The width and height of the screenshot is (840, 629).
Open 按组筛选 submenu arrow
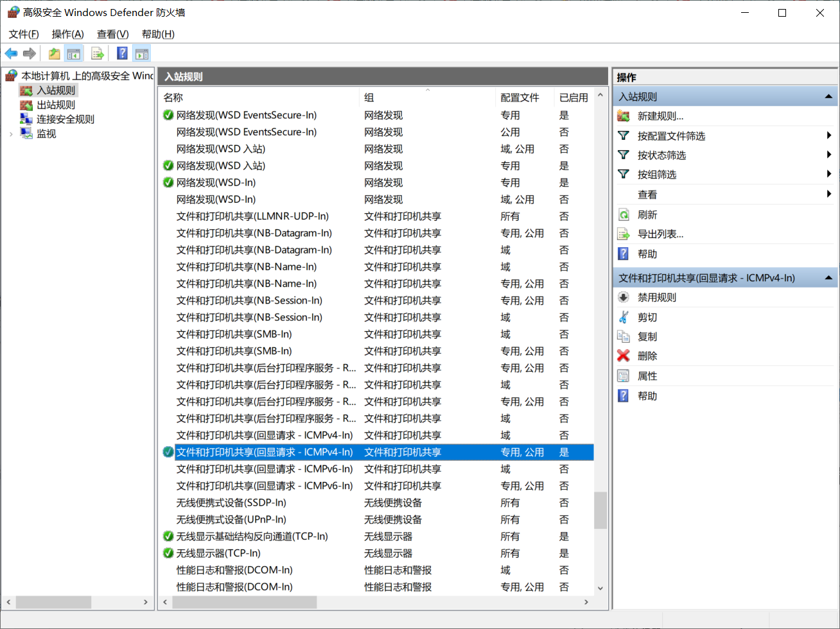(829, 174)
